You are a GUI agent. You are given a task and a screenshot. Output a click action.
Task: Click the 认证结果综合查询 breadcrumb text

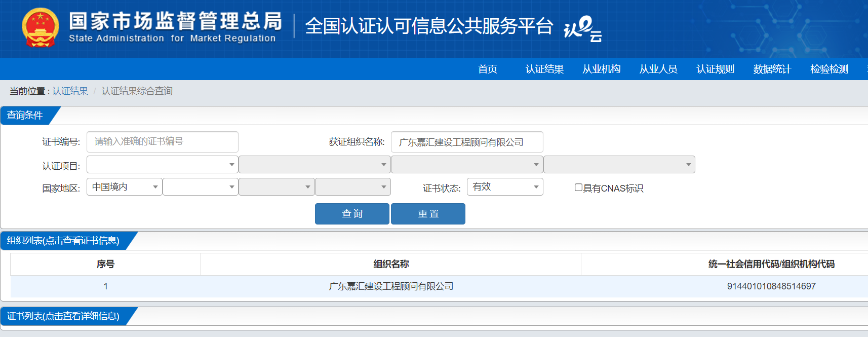(137, 91)
